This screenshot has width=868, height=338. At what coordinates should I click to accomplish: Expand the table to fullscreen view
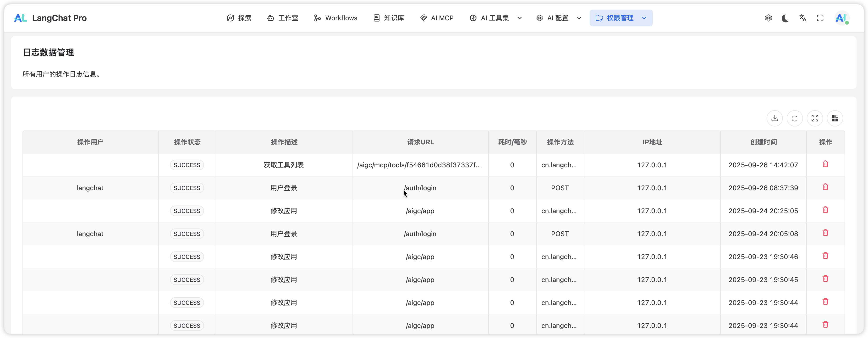[x=814, y=118]
